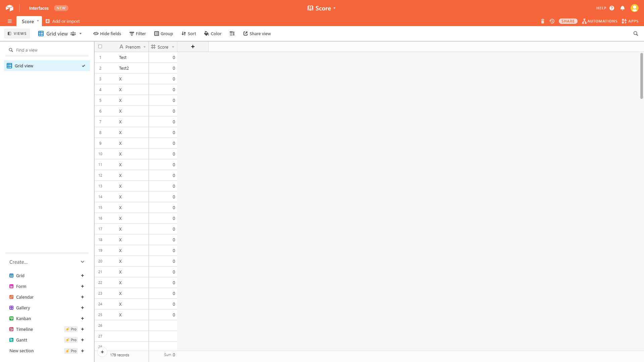The height and width of the screenshot is (362, 644).
Task: Click the Airtable logo
Action: tap(9, 8)
